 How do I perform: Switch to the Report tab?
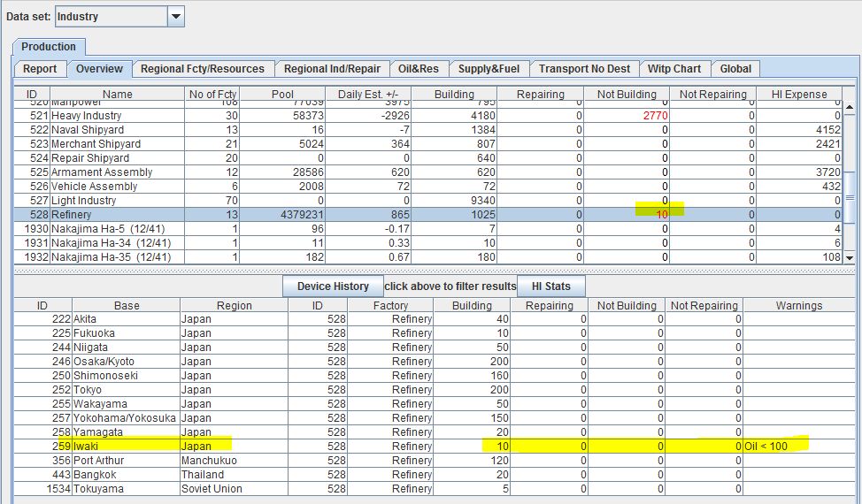[40, 69]
